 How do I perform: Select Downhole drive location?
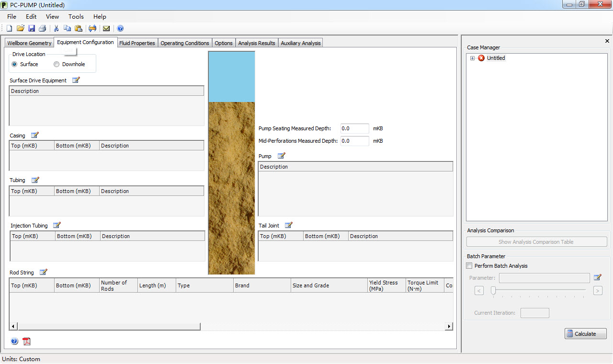pos(57,64)
